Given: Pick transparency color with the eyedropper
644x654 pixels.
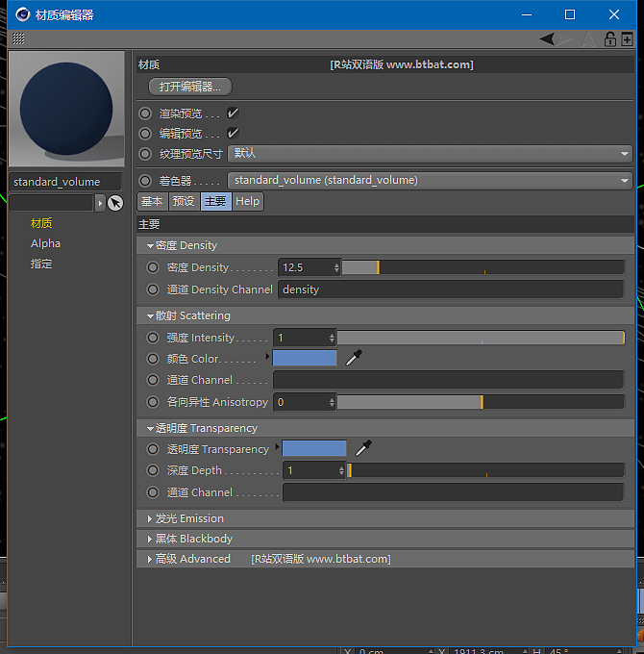Looking at the screenshot, I should pos(363,448).
